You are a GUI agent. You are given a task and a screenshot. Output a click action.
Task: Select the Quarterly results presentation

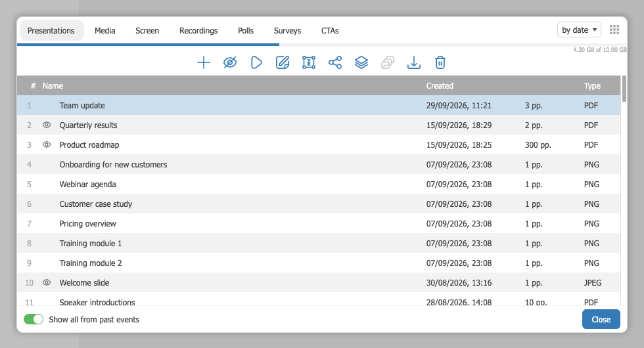319,125
